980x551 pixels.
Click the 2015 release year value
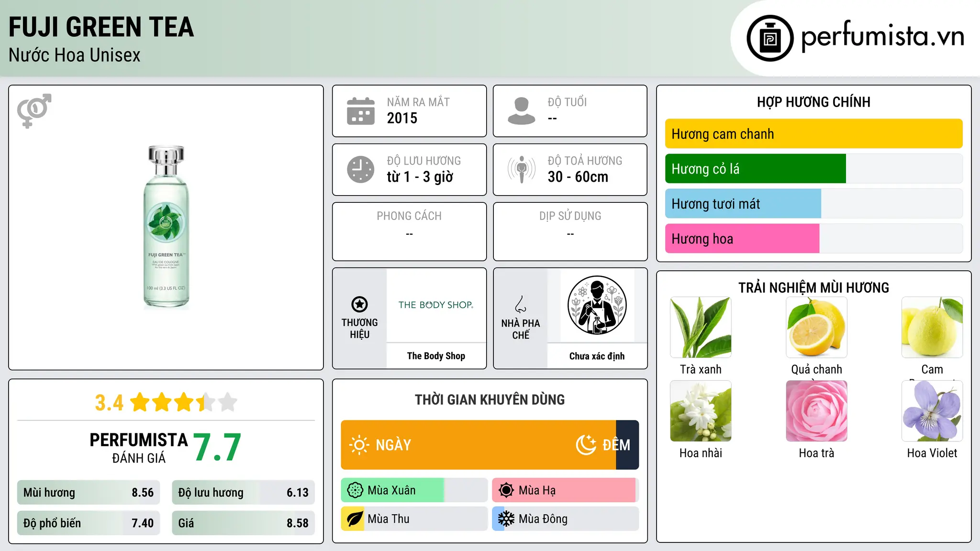[x=402, y=118]
